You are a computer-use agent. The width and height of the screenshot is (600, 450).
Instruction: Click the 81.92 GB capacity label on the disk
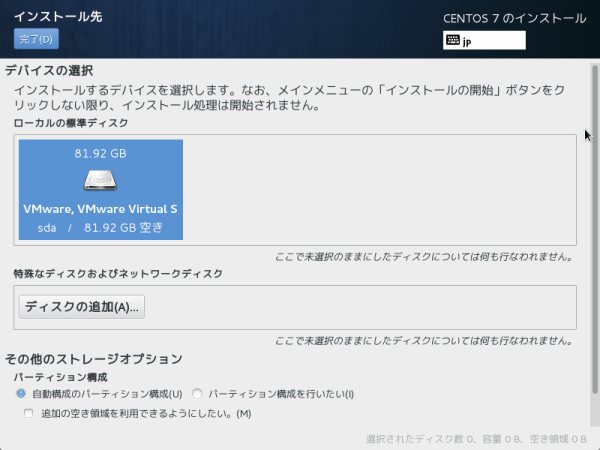coord(100,153)
